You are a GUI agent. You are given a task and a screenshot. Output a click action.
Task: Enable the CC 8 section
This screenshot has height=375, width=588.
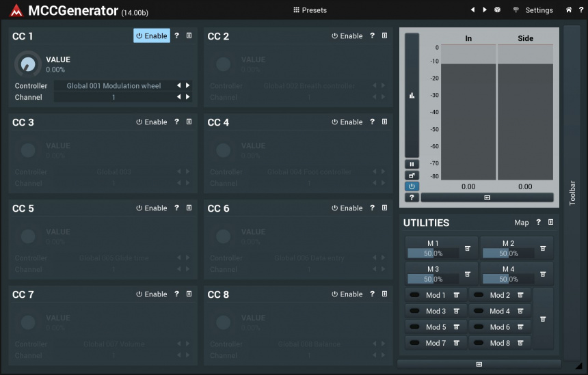[x=347, y=294]
